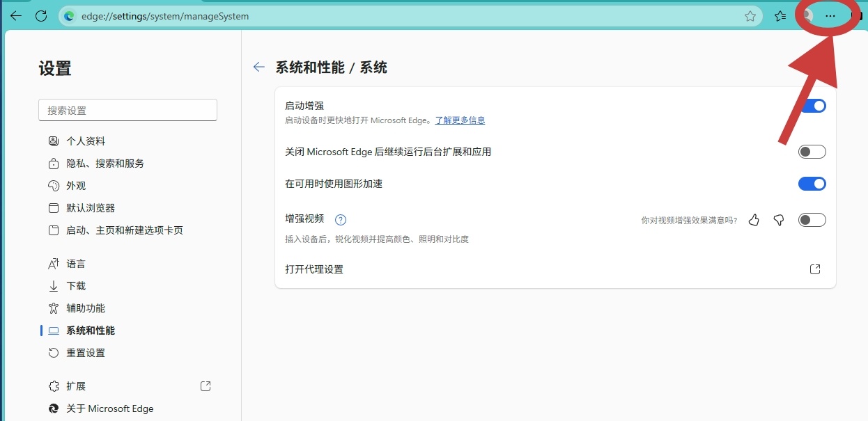Click the profile avatar icon
This screenshot has width=868, height=421.
[807, 16]
